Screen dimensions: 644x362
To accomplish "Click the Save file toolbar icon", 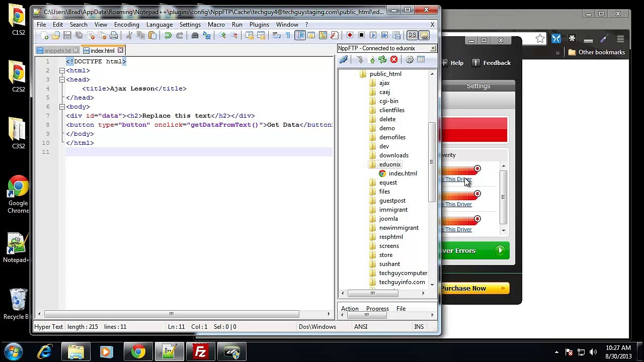I will tap(67, 35).
